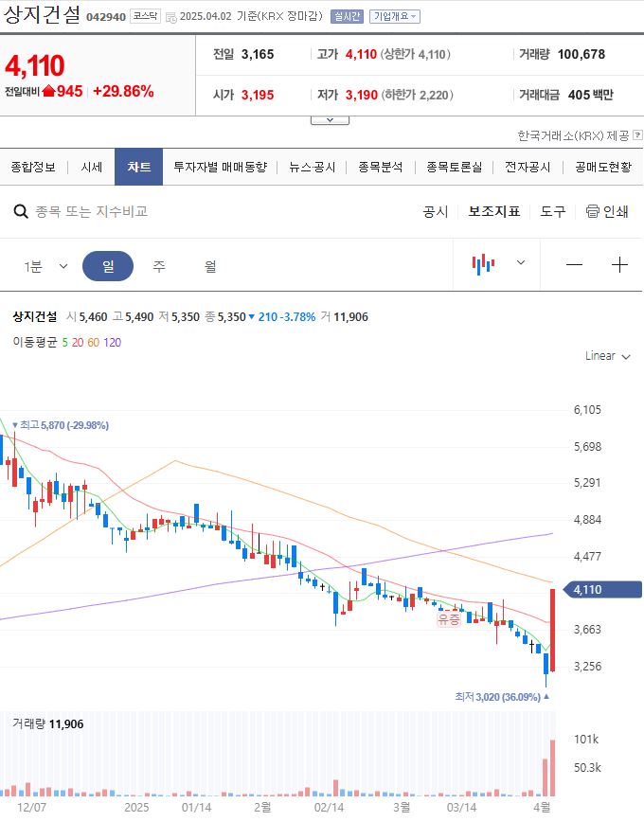Select the 주 weekly period button
The image size is (644, 839).
point(159,266)
